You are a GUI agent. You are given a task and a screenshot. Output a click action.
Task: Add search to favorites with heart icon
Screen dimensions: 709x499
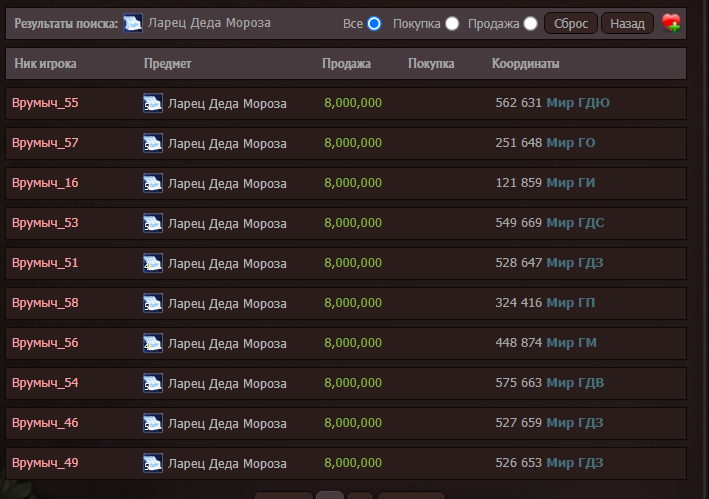(x=671, y=23)
